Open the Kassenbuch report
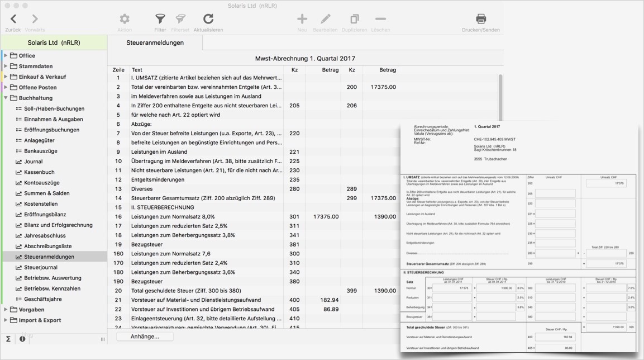Screen dimensions: 644x360 coord(39,172)
